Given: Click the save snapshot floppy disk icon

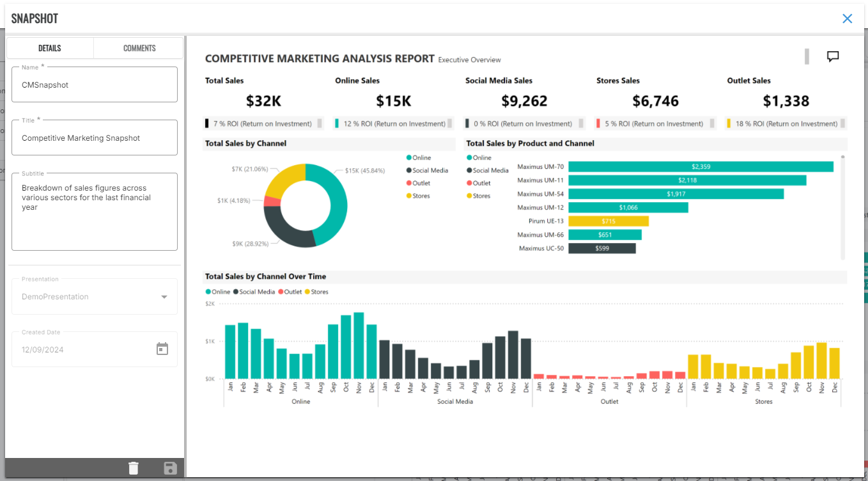Looking at the screenshot, I should coord(171,468).
